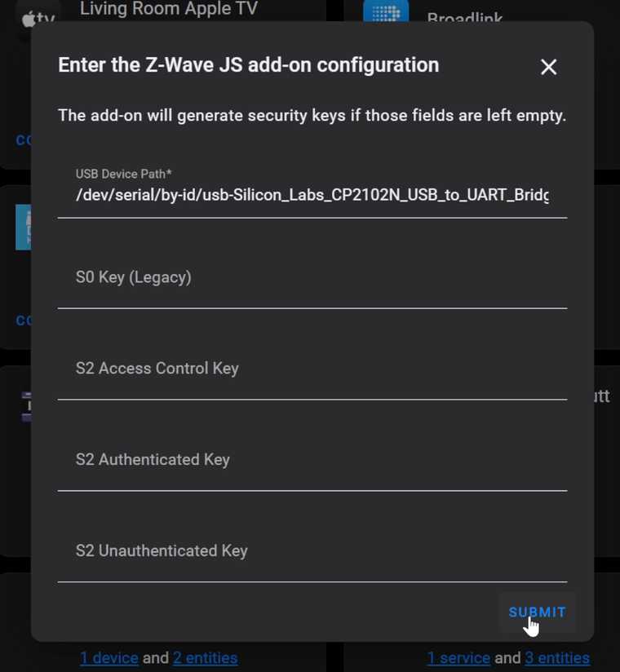Select the Living Room Apple TV card title

[168, 9]
